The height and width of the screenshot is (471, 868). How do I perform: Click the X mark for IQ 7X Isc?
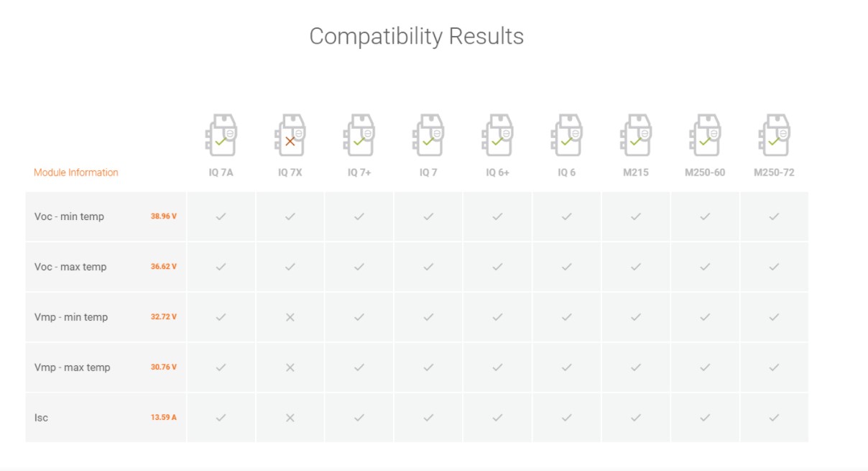[290, 418]
